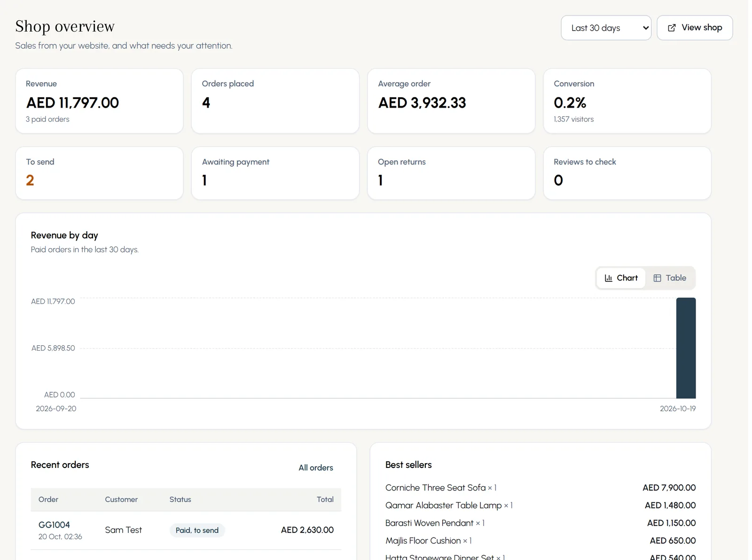Click the Conversion 0.2% value
Image resolution: width=752 pixels, height=560 pixels.
click(570, 103)
